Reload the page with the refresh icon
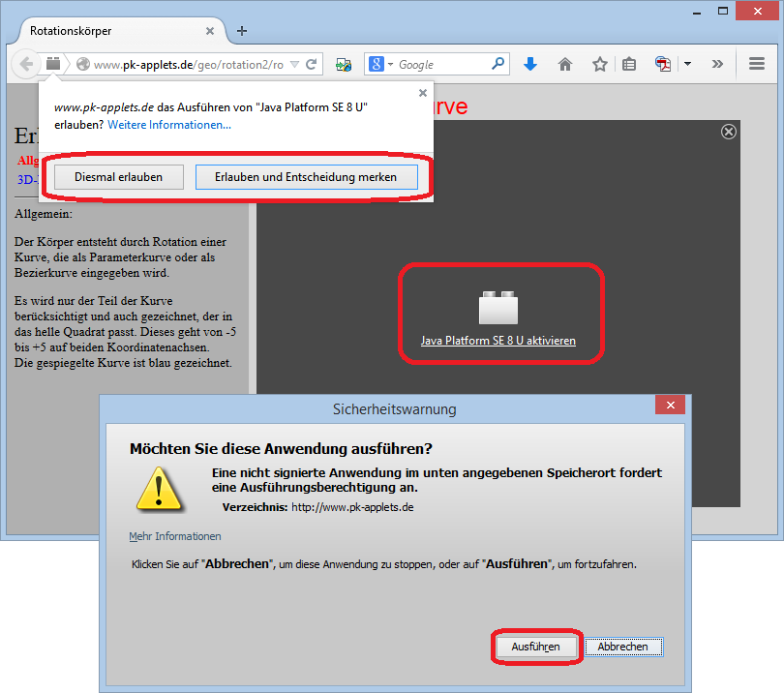Screen dimensions: 784x693 [x=312, y=65]
